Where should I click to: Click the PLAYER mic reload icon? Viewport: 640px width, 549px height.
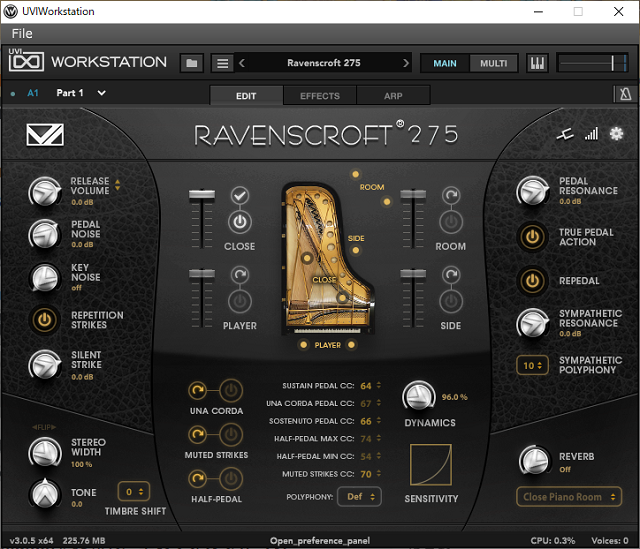[240, 275]
